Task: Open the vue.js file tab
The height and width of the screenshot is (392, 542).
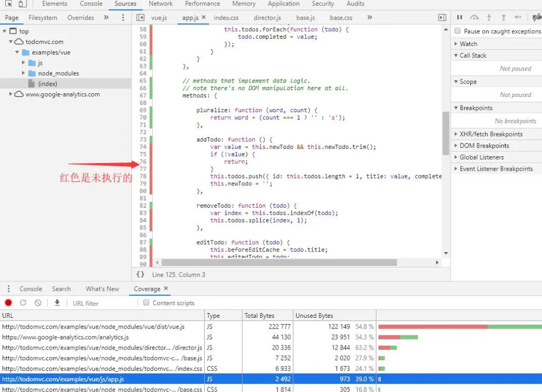Action: 159,17
